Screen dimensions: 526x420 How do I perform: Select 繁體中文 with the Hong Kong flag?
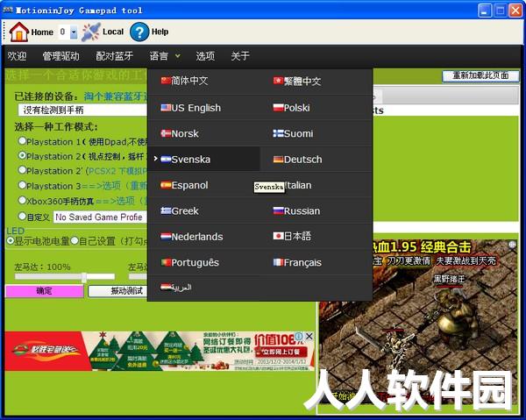coord(316,81)
